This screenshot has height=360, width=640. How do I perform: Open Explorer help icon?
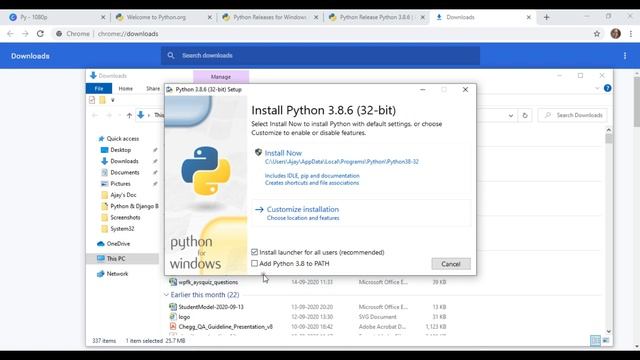[607, 88]
